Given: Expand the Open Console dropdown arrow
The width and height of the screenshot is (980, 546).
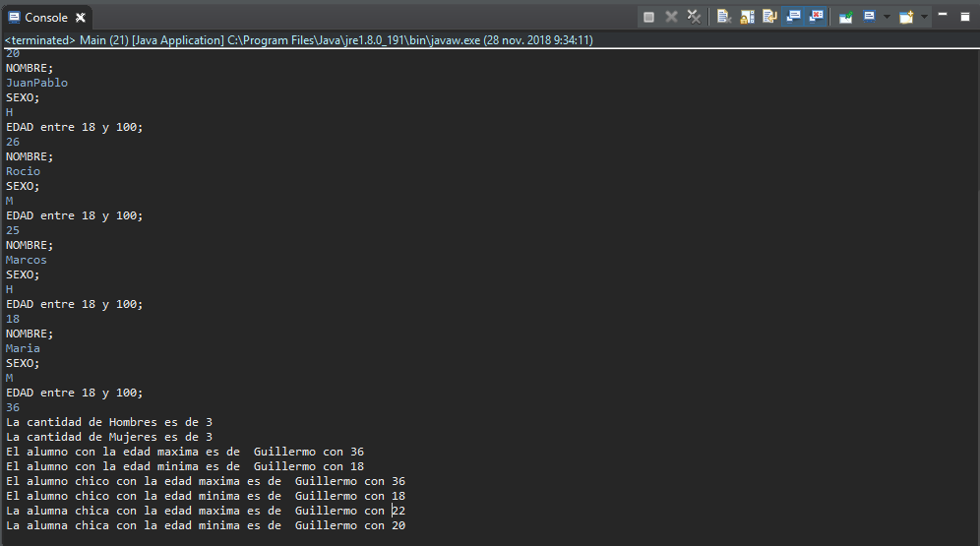Looking at the screenshot, I should tap(924, 17).
